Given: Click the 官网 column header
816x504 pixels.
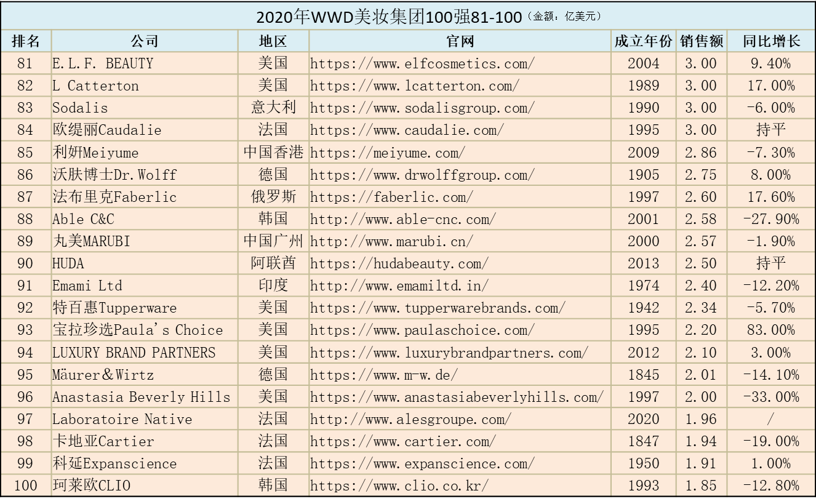Looking at the screenshot, I should (x=460, y=41).
